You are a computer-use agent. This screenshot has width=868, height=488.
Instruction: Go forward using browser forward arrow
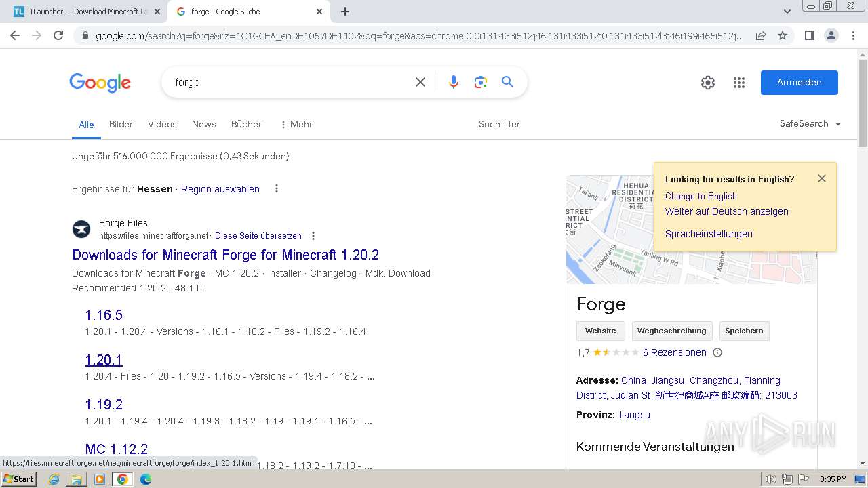pyautogui.click(x=37, y=35)
